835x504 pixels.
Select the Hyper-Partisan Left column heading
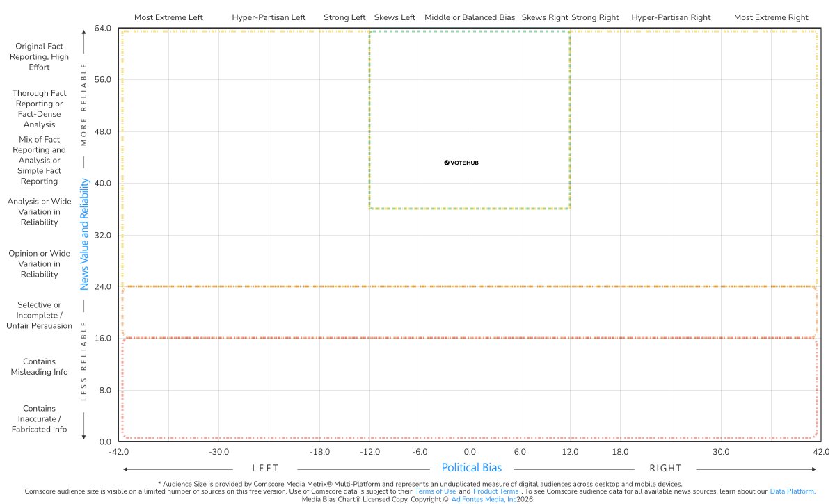(269, 17)
